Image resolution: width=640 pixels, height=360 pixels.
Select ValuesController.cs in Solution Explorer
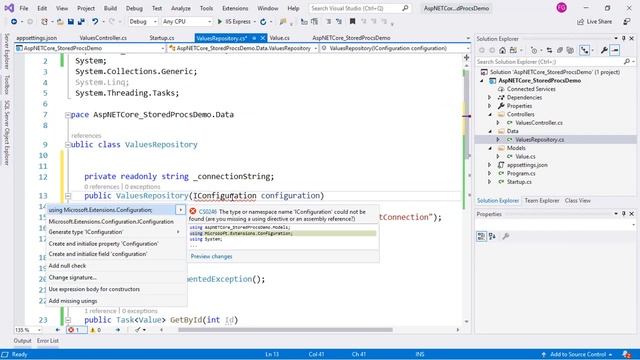pyautogui.click(x=538, y=123)
